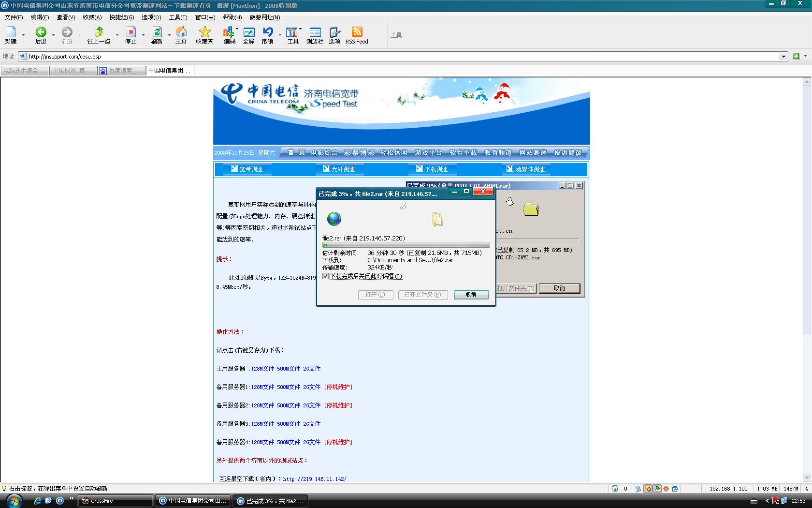The image size is (812, 508).
Task: Click the page icon in the address bar
Action: 23,56
